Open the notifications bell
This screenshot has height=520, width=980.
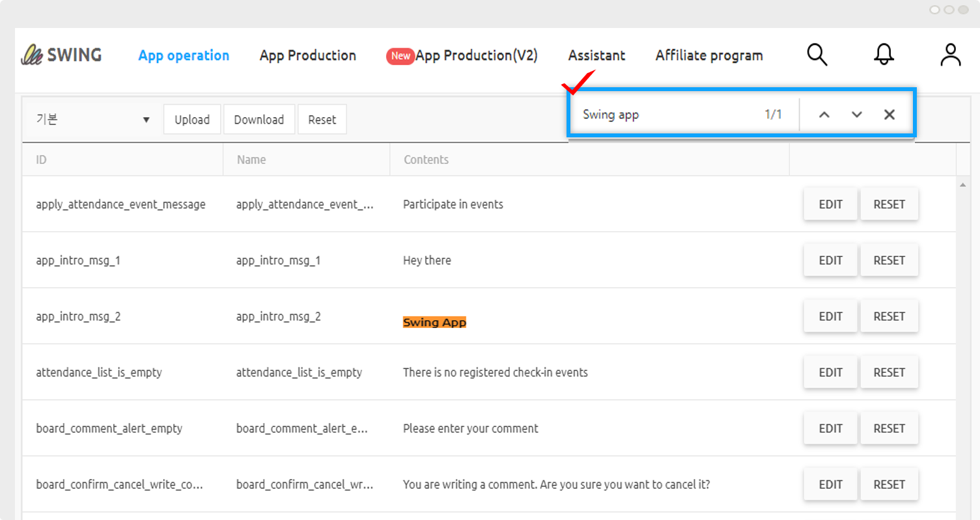pos(884,55)
